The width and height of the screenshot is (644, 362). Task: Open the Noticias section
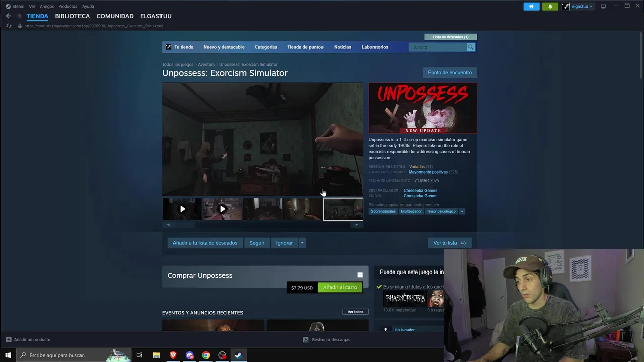click(x=343, y=47)
